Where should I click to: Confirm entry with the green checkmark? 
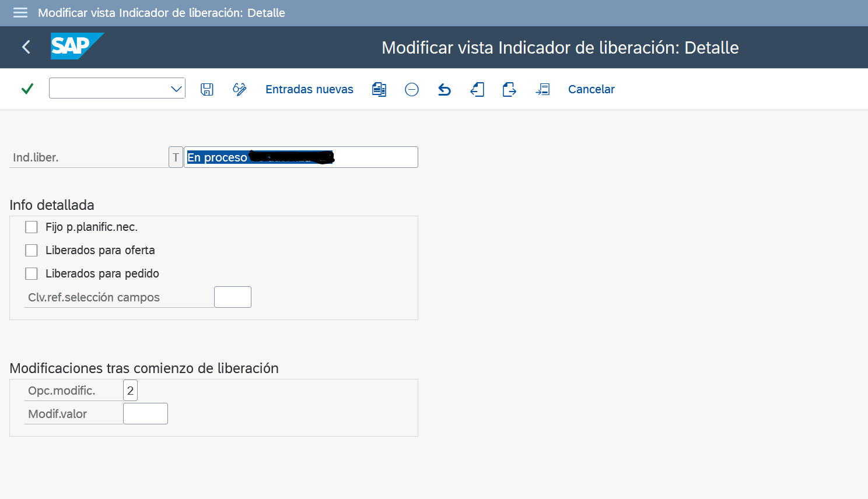(x=27, y=89)
